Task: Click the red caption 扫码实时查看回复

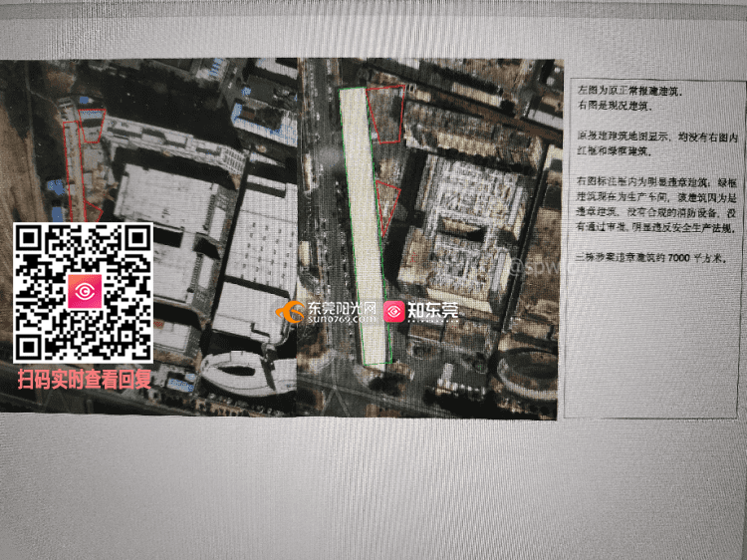Action: 83,380
